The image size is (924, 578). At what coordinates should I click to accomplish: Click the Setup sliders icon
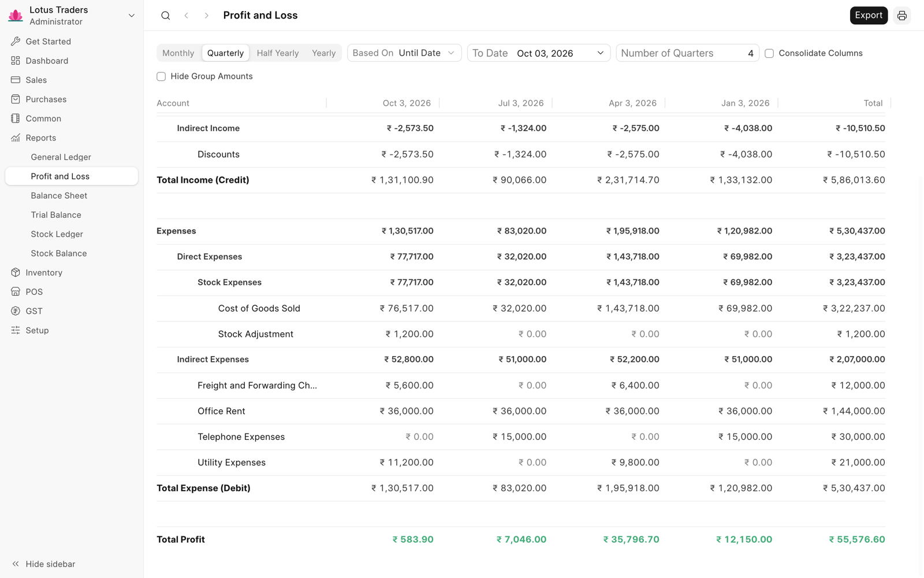(x=16, y=331)
